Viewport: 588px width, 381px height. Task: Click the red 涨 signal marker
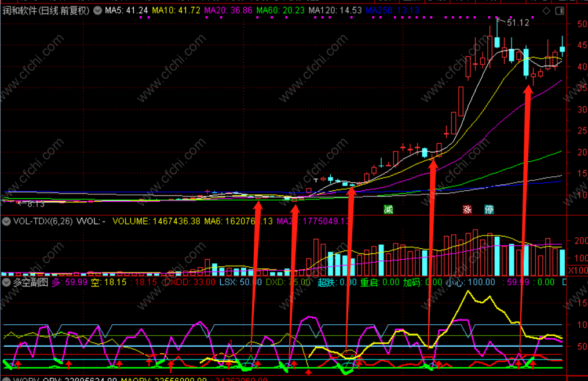click(468, 209)
